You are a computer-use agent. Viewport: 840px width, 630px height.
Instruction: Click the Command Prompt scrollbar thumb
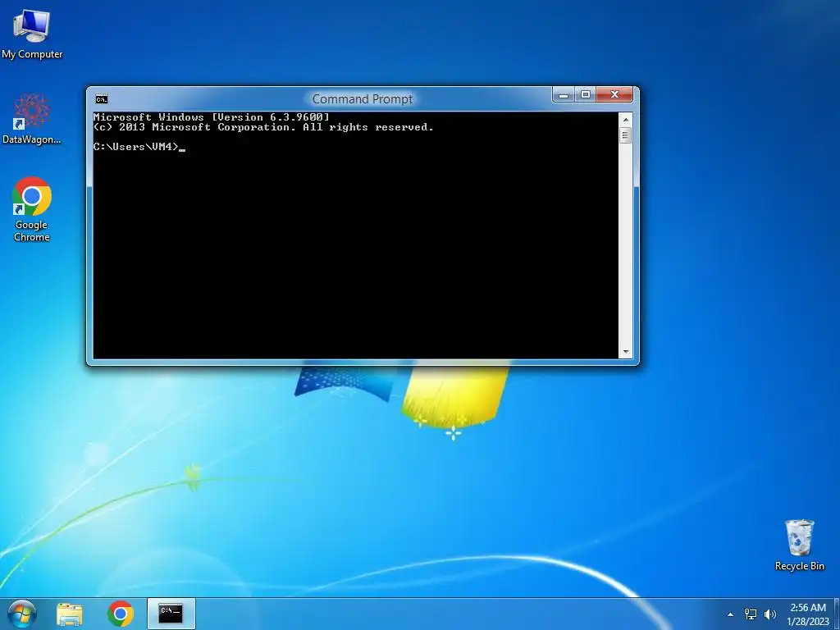[x=625, y=135]
